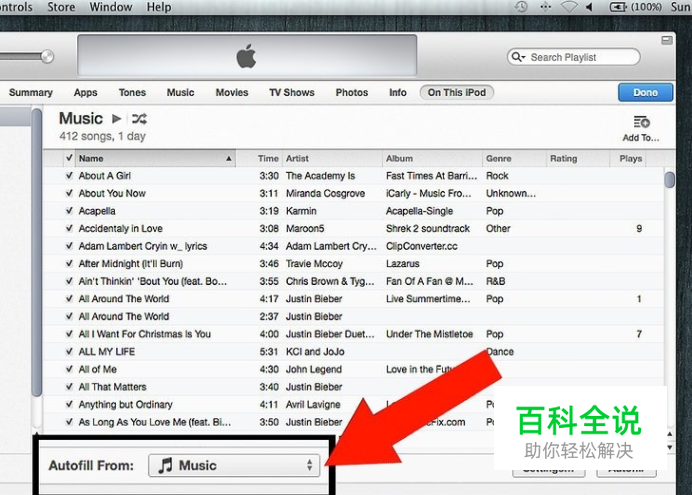Sort by the Genre column

pos(515,158)
